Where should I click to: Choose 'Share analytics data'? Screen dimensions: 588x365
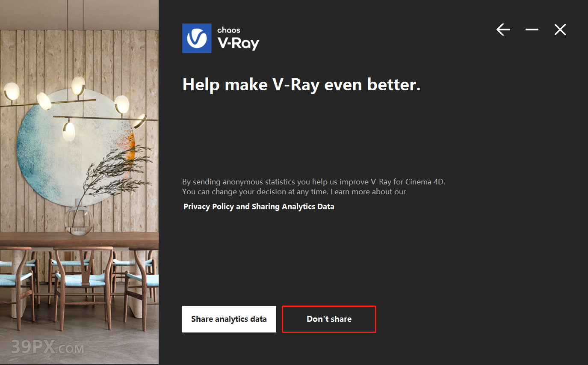tap(229, 319)
